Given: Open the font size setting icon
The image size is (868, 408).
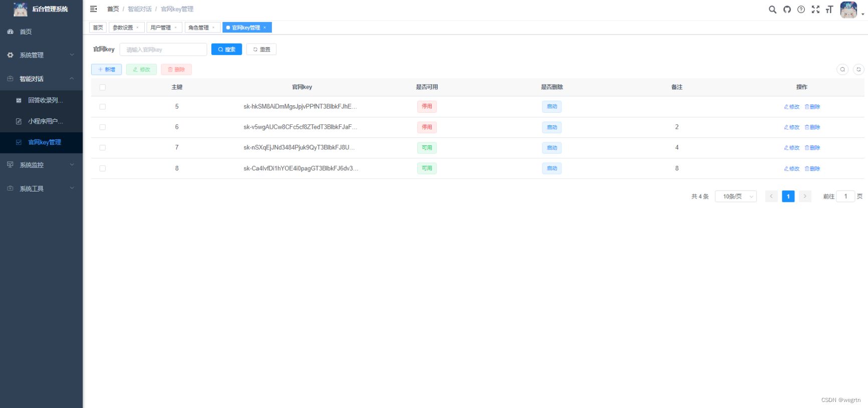Looking at the screenshot, I should (x=829, y=10).
